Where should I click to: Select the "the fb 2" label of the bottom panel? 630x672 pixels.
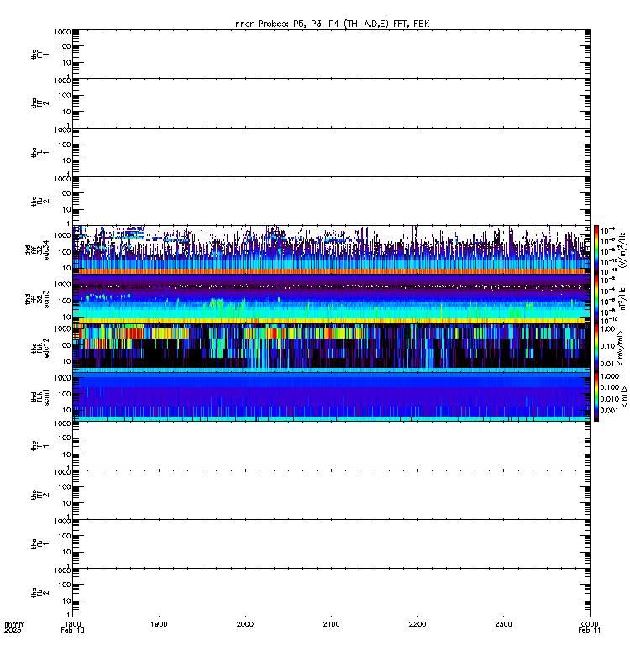coord(40,593)
